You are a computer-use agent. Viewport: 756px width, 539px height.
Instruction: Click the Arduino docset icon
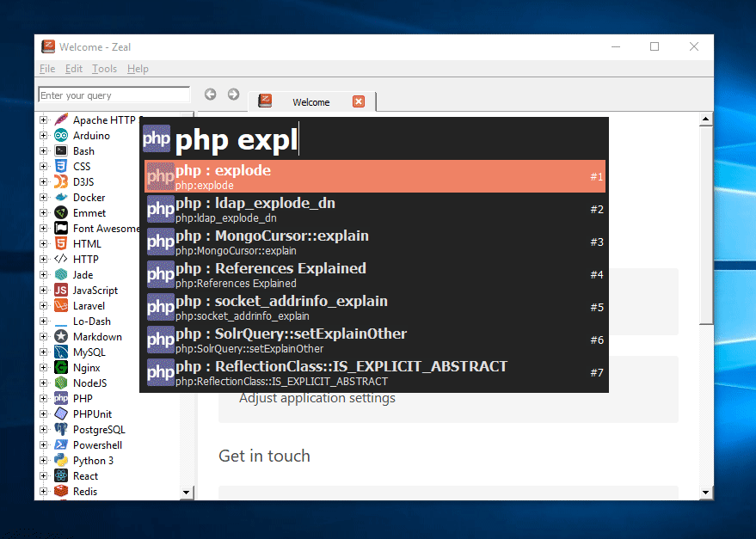(61, 136)
